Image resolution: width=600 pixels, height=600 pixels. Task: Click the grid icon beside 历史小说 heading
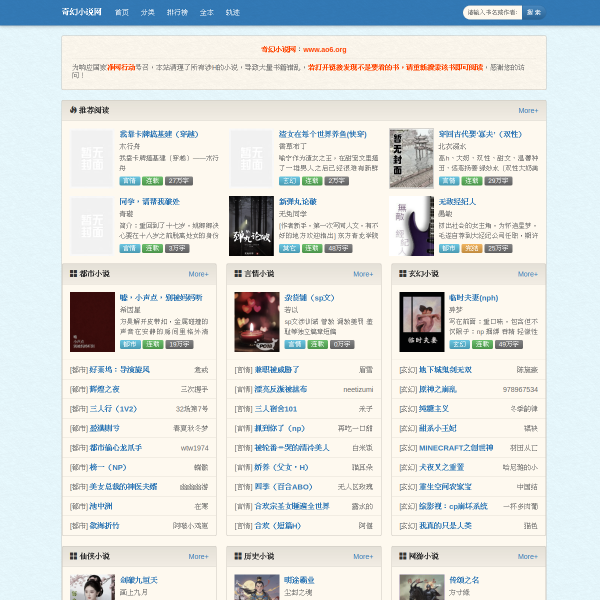pos(238,556)
